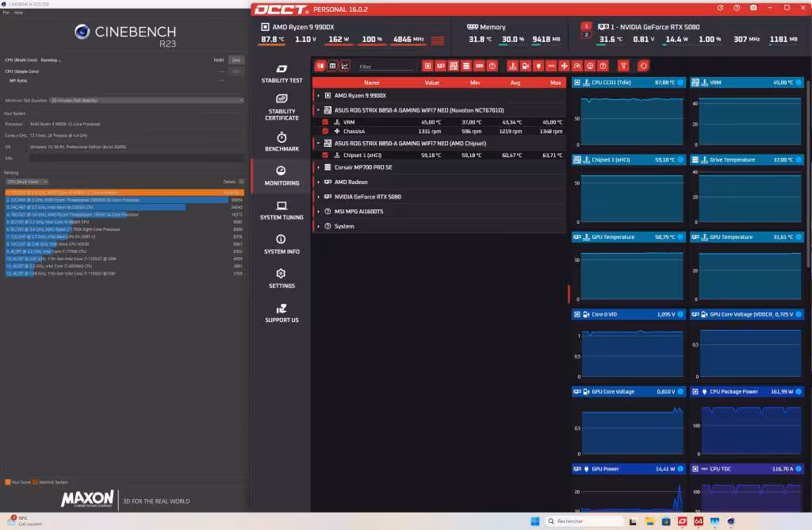Expand the Corsair MP700 PRO SE group
812x530 pixels.
319,167
